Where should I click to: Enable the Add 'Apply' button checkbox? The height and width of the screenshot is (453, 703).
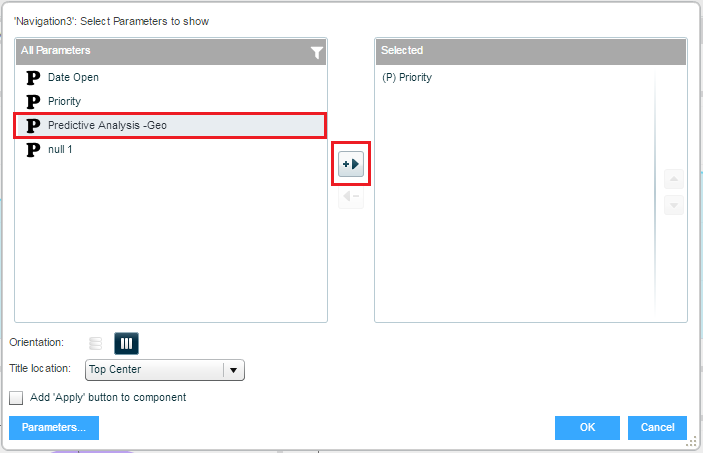pos(16,397)
